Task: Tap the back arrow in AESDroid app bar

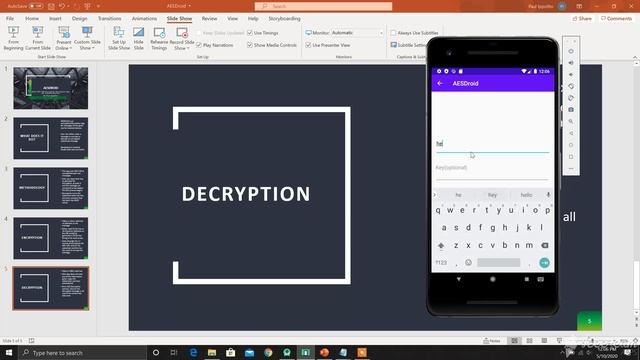Action: tap(440, 83)
